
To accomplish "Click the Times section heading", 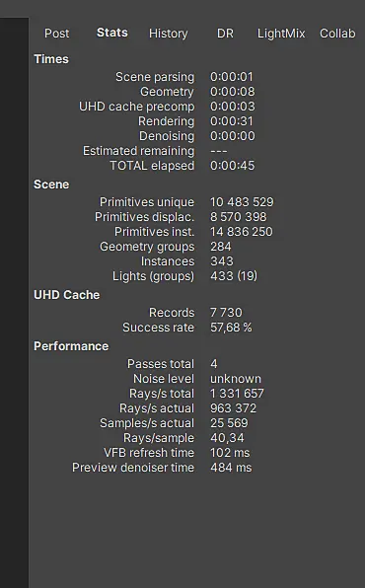I will point(51,59).
